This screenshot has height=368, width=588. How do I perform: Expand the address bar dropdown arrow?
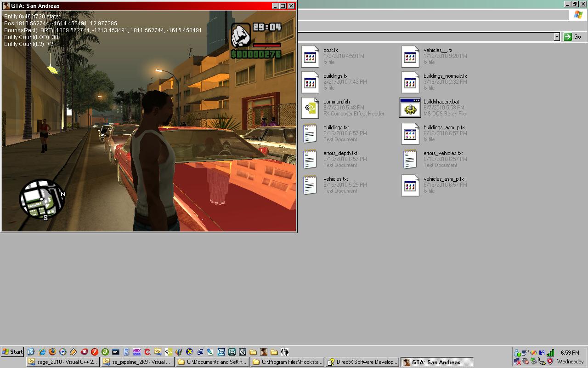point(557,37)
